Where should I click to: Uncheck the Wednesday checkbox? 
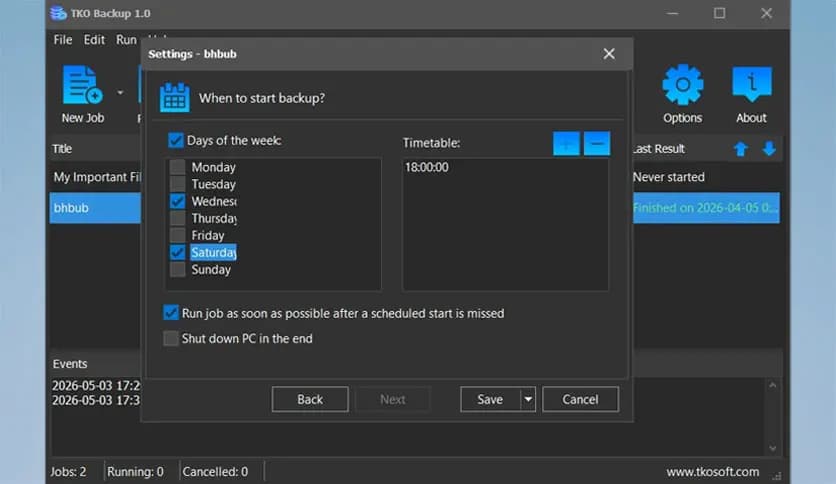178,201
